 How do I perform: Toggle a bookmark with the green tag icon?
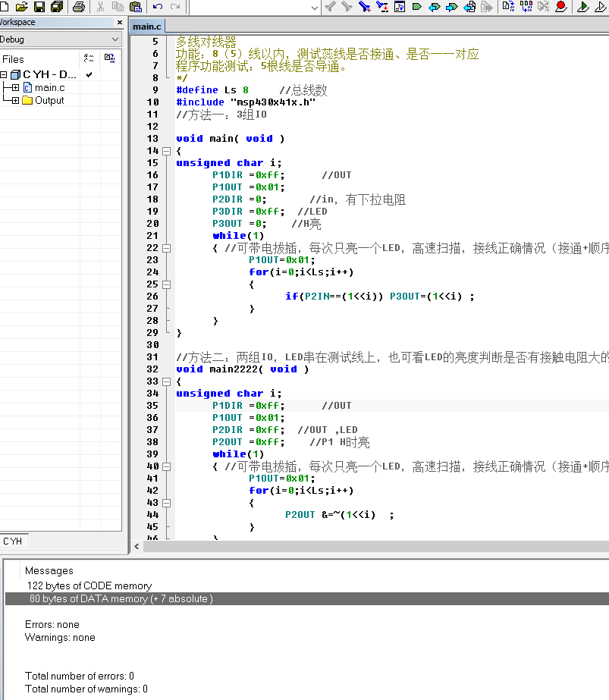point(417,6)
